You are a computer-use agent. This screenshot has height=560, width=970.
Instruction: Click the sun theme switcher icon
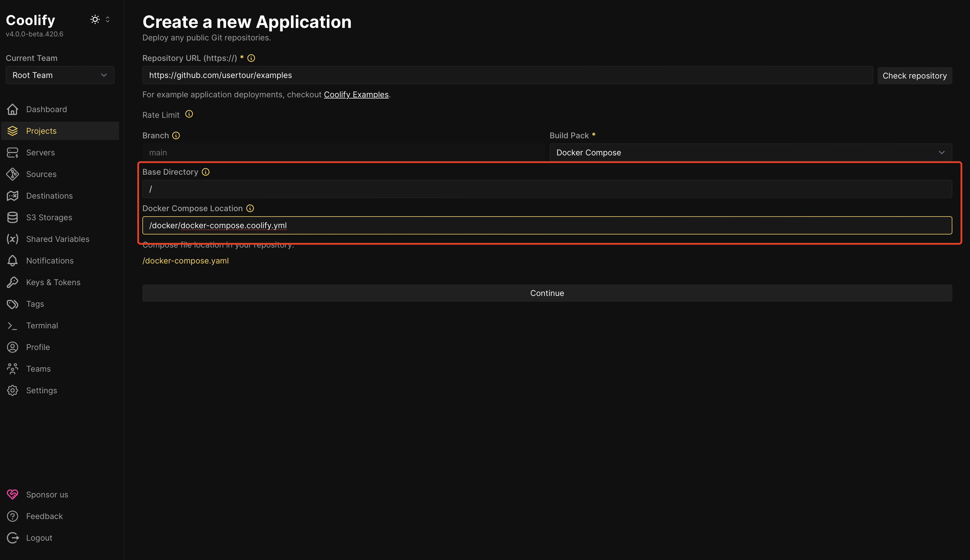tap(95, 19)
